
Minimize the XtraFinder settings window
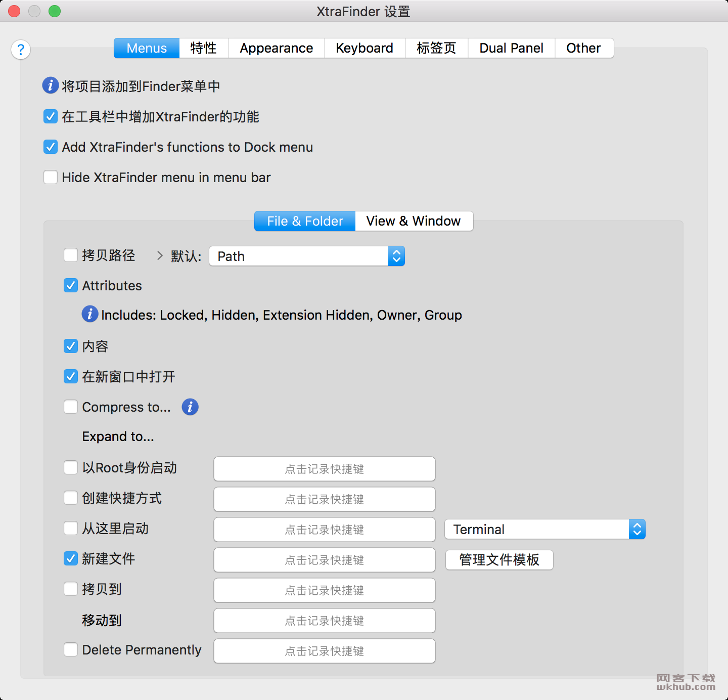[34, 11]
